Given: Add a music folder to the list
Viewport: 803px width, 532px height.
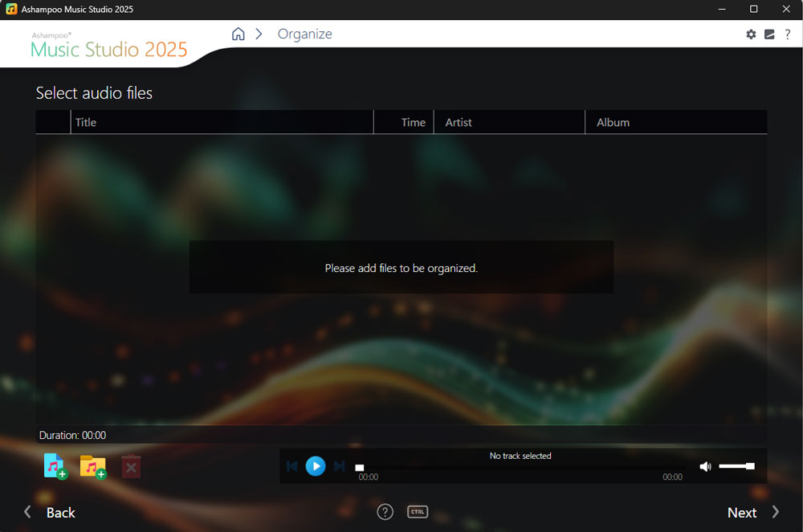Looking at the screenshot, I should click(x=93, y=466).
